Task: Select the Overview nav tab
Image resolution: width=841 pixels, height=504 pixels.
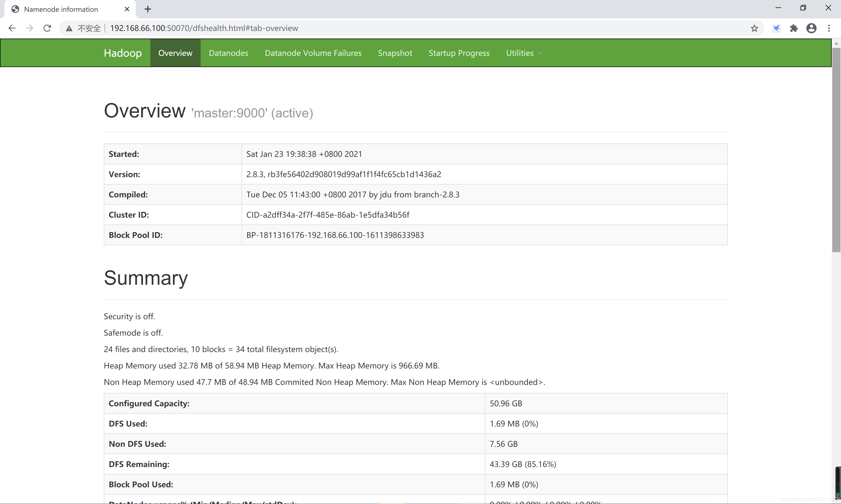Action: click(175, 53)
